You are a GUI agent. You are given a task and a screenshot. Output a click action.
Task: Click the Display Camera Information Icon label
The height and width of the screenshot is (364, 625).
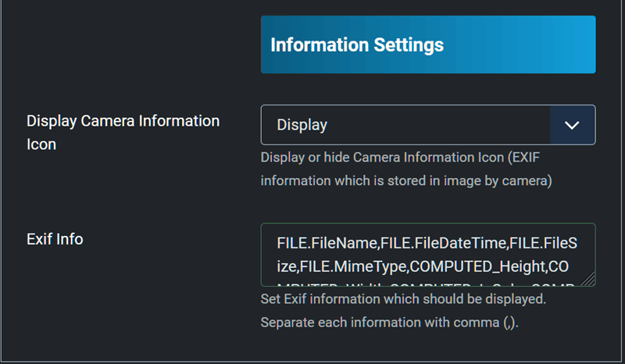pos(123,121)
